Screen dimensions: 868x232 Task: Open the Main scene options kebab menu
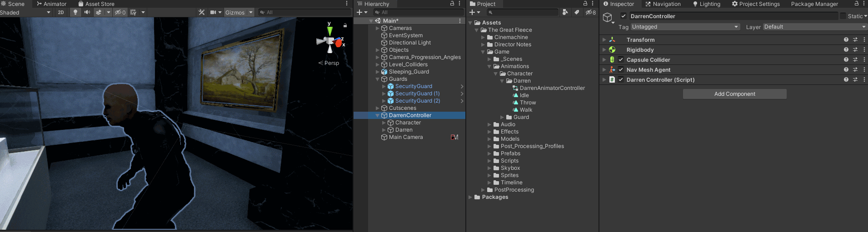coord(460,21)
